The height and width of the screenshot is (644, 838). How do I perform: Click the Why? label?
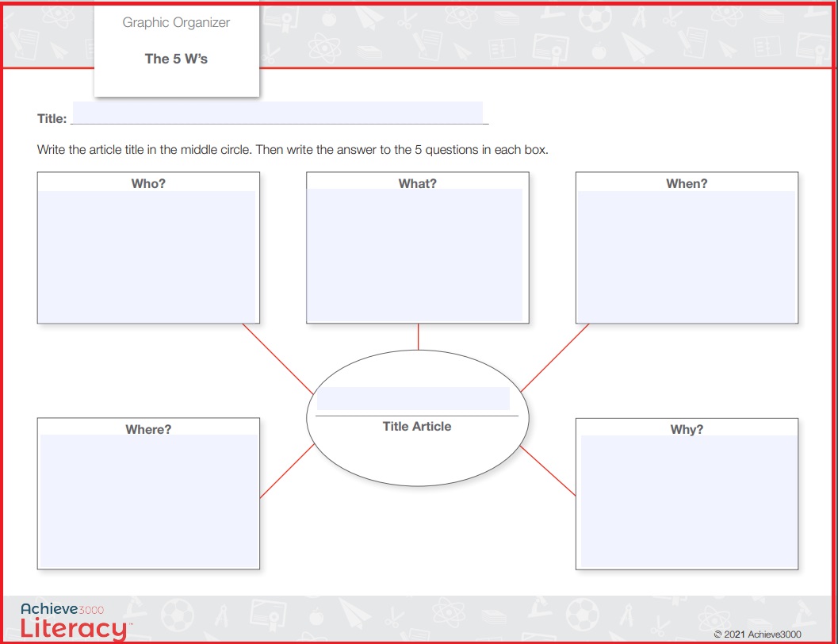click(x=687, y=429)
